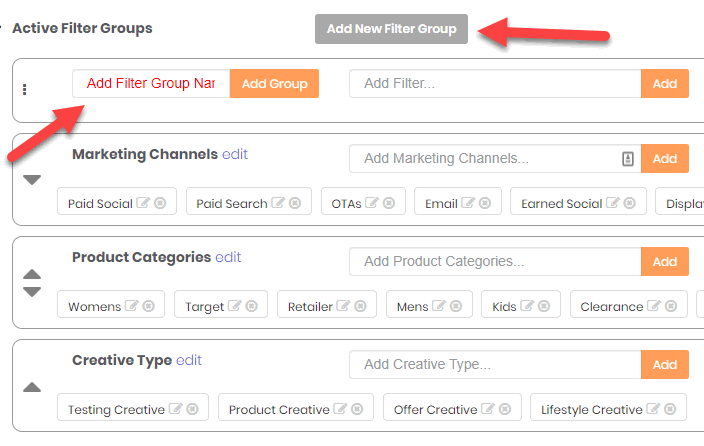Delete the Email filter tag
704x446 pixels.
click(x=484, y=203)
